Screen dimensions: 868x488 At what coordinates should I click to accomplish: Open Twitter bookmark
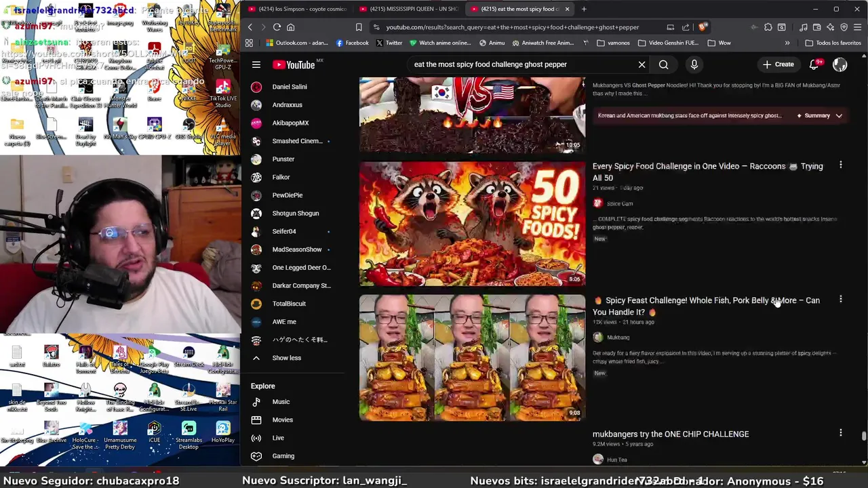pyautogui.click(x=389, y=43)
